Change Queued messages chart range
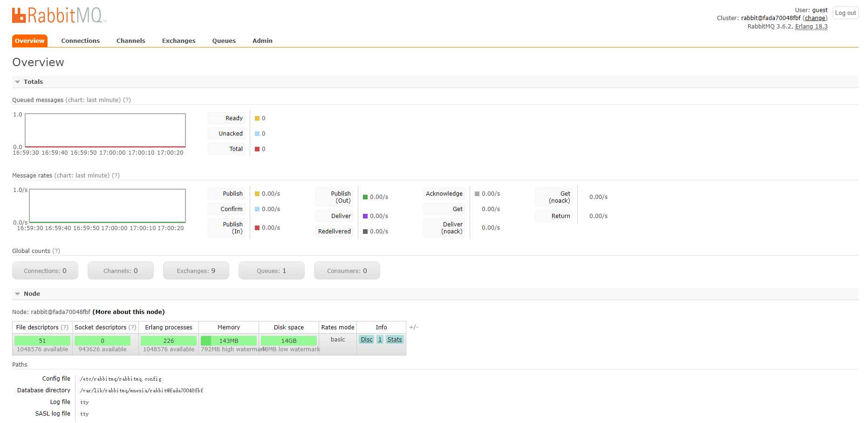 click(x=93, y=100)
